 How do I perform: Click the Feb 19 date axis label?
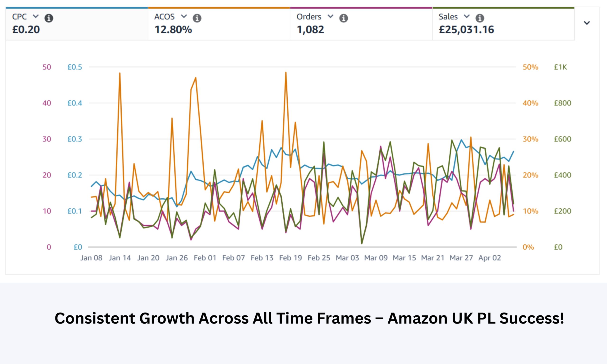coord(290,258)
